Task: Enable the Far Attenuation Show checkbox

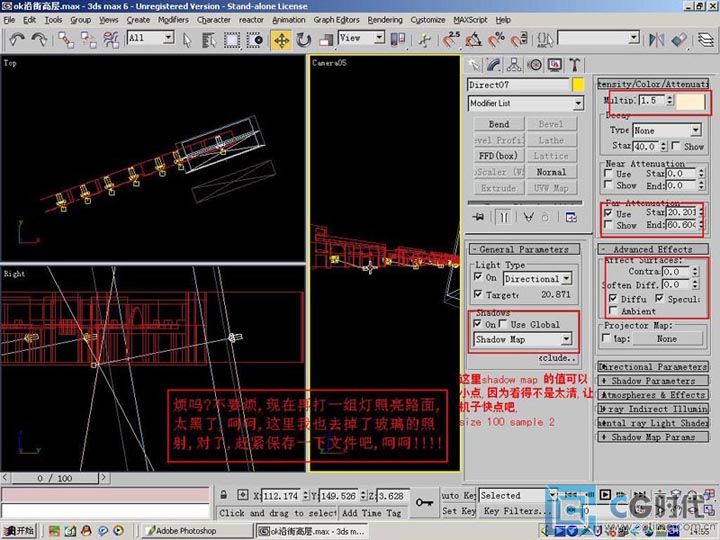Action: [608, 225]
